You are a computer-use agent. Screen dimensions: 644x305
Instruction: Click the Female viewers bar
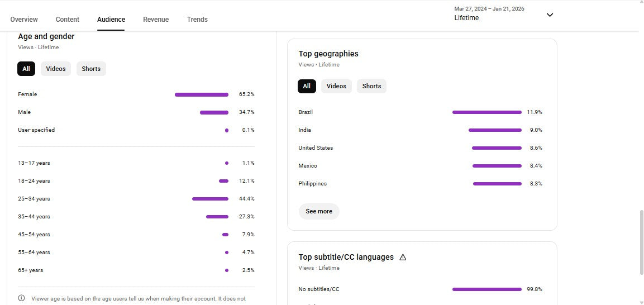[201, 94]
